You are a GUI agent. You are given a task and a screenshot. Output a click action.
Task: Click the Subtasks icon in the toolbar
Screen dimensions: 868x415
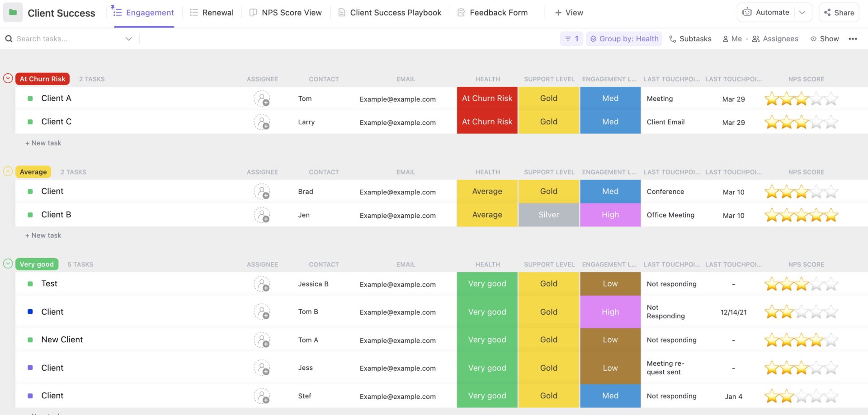coord(672,38)
